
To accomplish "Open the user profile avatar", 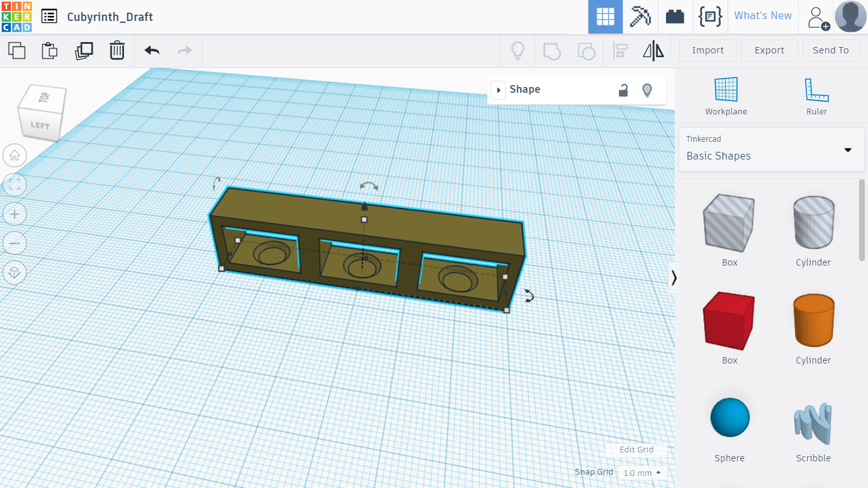I will [x=850, y=17].
